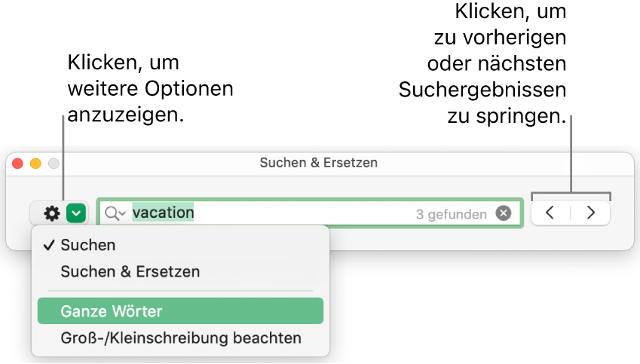Click the "3 gefunden" result count
This screenshot has height=364, width=640.
coord(451,214)
